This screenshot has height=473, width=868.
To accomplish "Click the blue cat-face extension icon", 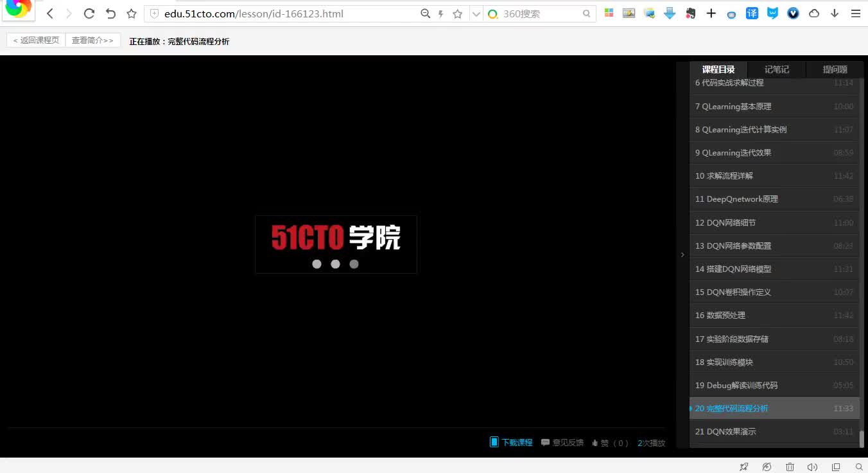I will coord(773,13).
